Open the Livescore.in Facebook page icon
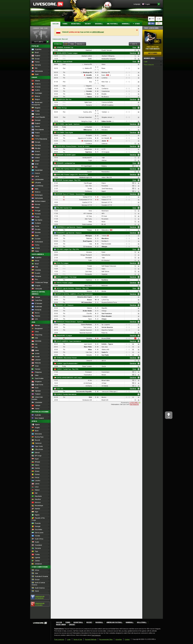The image size is (193, 644). [x=33, y=597]
